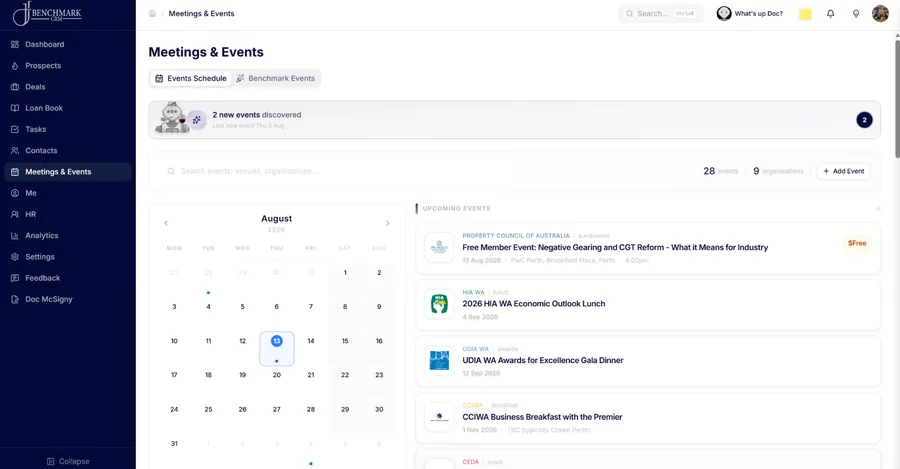900x469 pixels.
Task: Open UDIA WA Awards for Excellence Gala Dinner
Action: pyautogui.click(x=648, y=361)
